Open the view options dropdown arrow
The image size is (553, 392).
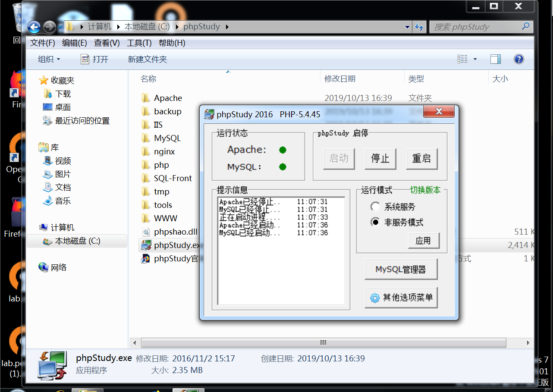475,59
